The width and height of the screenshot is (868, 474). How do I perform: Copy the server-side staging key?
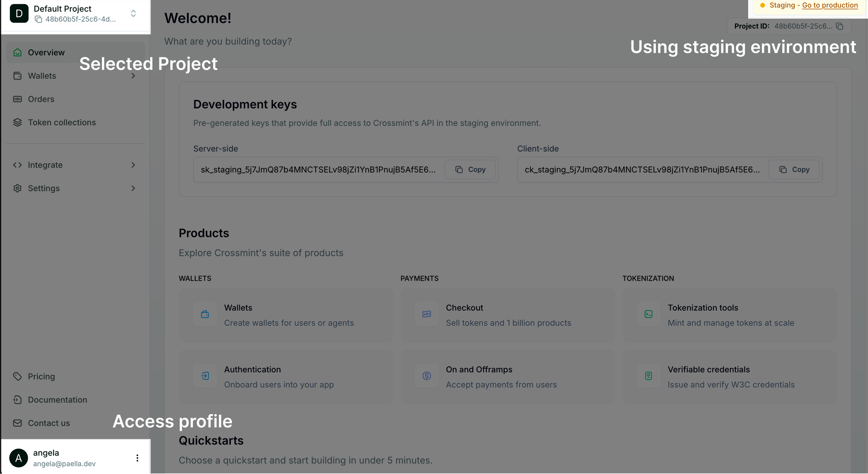(x=470, y=170)
